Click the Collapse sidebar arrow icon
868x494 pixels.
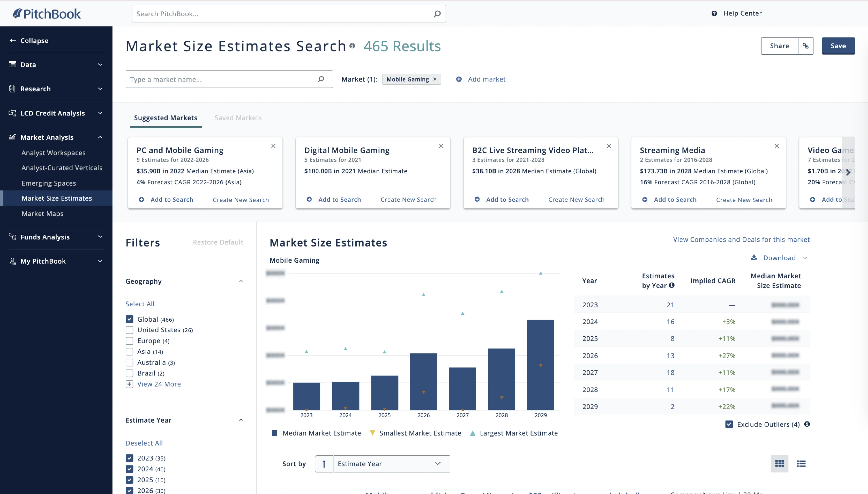[12, 40]
